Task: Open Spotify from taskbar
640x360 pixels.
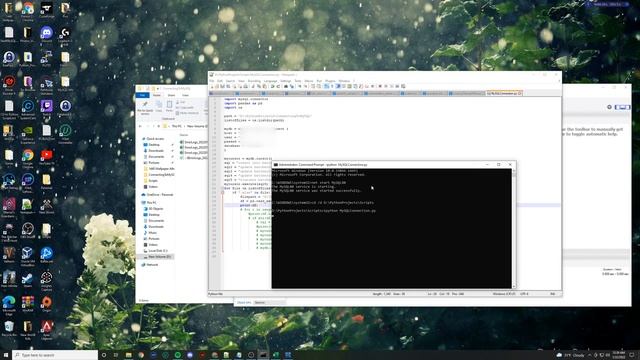Action: tap(178, 355)
